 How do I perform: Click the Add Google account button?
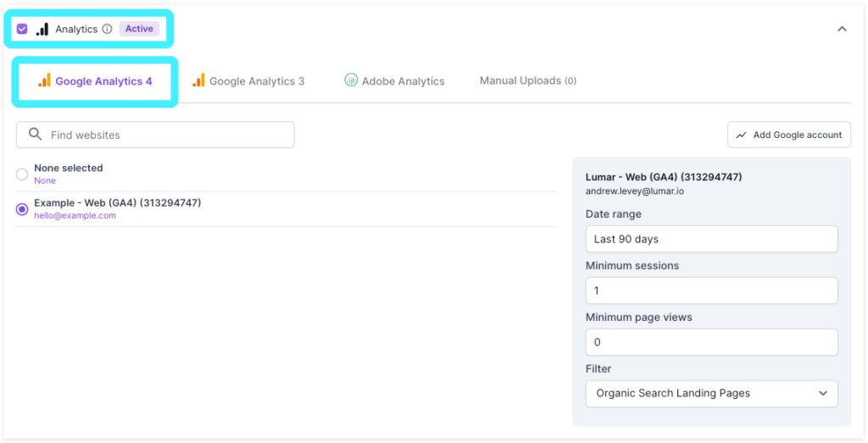788,135
